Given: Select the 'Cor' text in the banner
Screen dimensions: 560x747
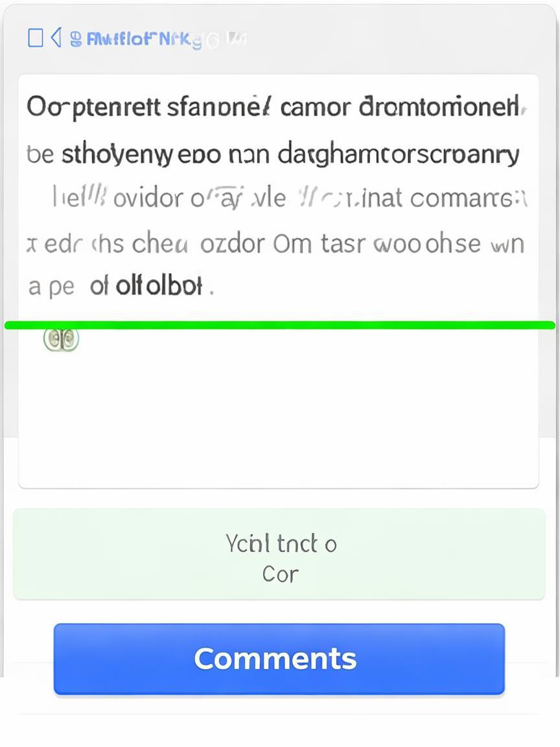Looking at the screenshot, I should [280, 574].
